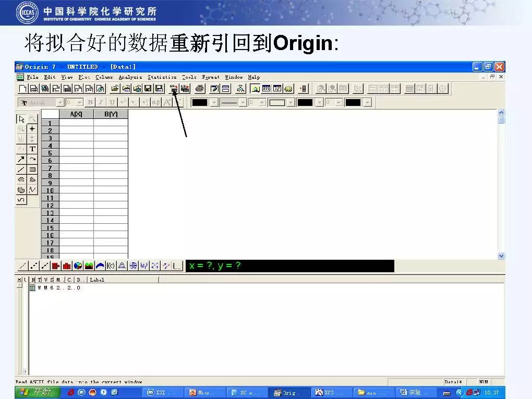
Task: Select worksheet row header 5
Action: (50, 153)
